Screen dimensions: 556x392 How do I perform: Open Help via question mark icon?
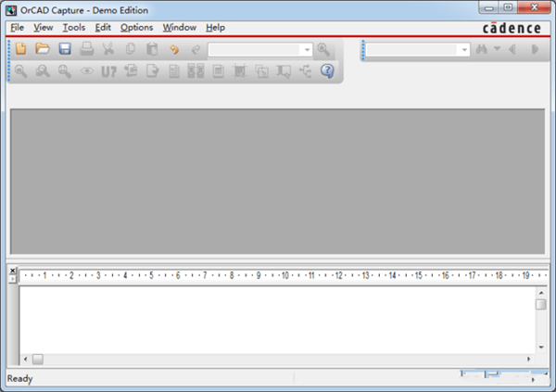coord(327,71)
